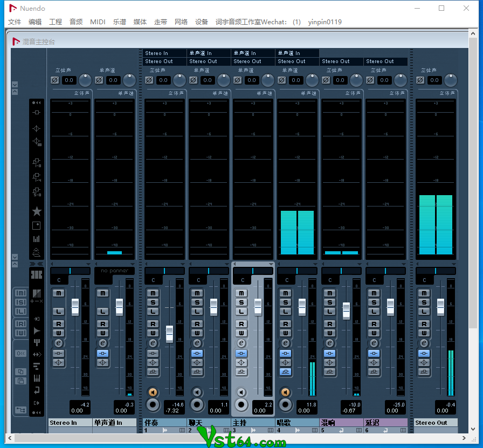Click the volume fader handle on 混响 channel

(346, 311)
